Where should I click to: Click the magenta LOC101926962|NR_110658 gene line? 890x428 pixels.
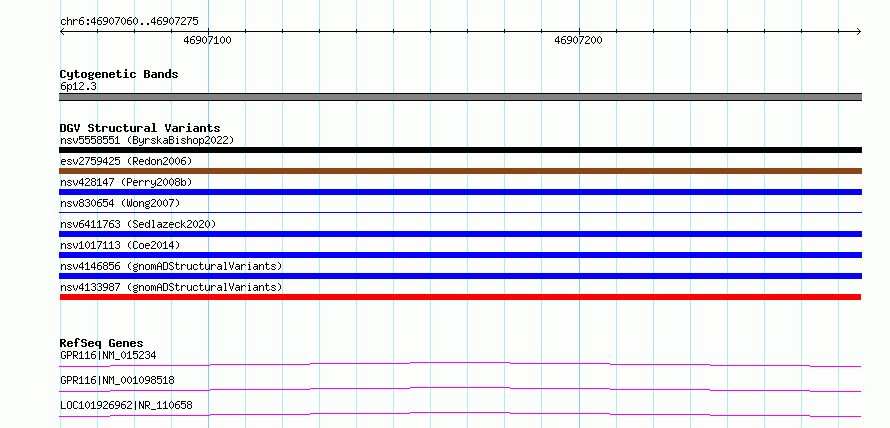[460, 414]
